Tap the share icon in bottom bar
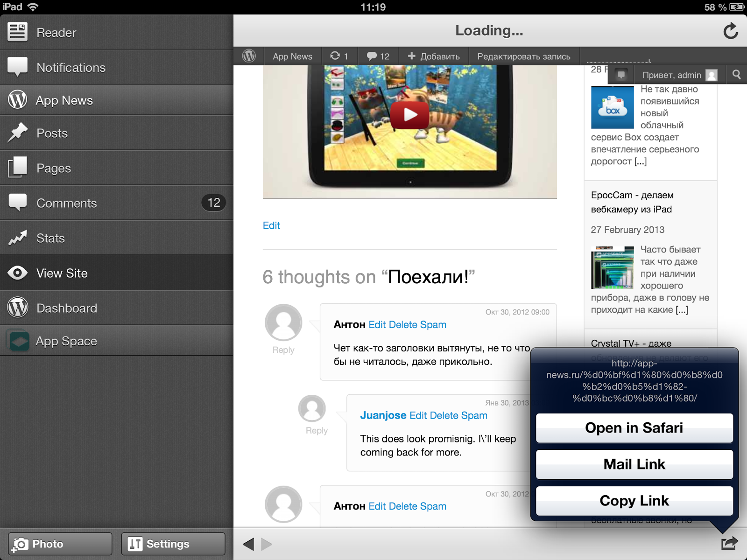Screen dimensions: 747x560 pos(729,543)
